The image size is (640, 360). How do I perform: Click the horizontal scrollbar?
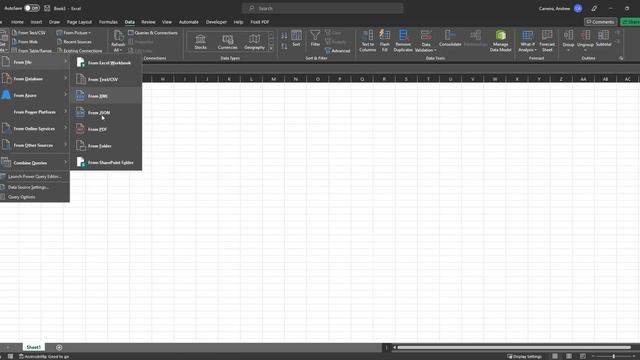(514, 347)
